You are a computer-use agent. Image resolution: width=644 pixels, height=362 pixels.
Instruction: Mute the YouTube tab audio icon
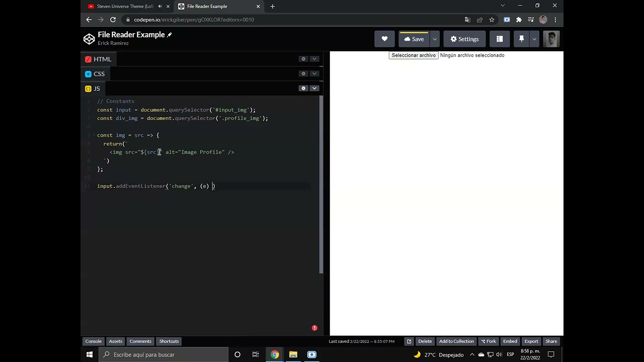coord(160,6)
